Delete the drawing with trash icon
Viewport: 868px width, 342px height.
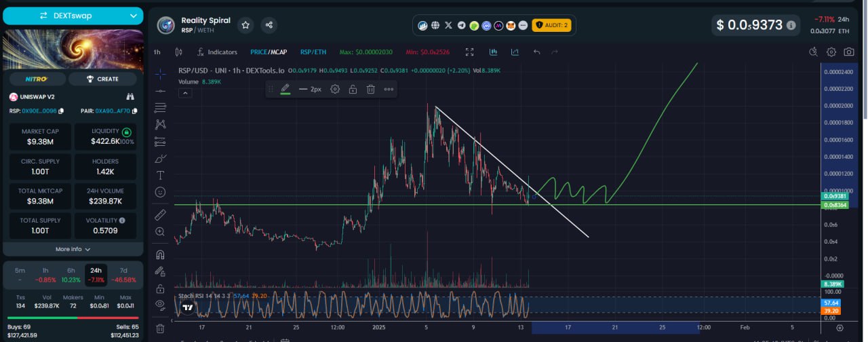pyautogui.click(x=371, y=89)
